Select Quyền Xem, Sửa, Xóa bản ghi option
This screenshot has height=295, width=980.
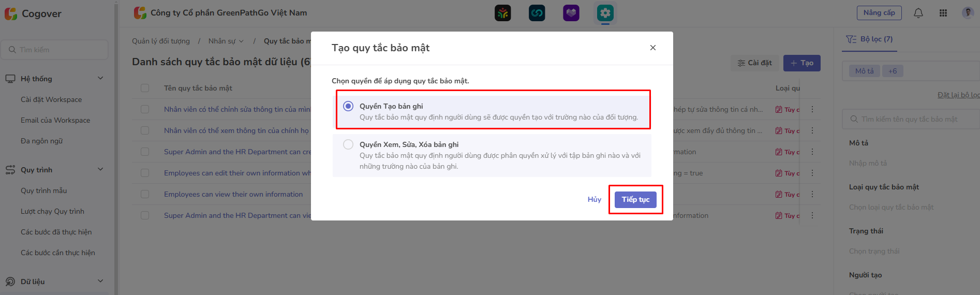tap(348, 144)
